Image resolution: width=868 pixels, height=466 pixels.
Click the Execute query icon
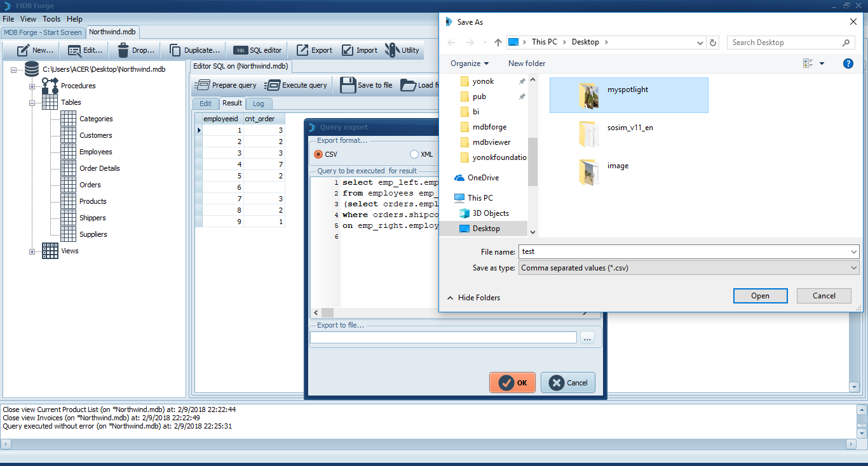pos(272,85)
